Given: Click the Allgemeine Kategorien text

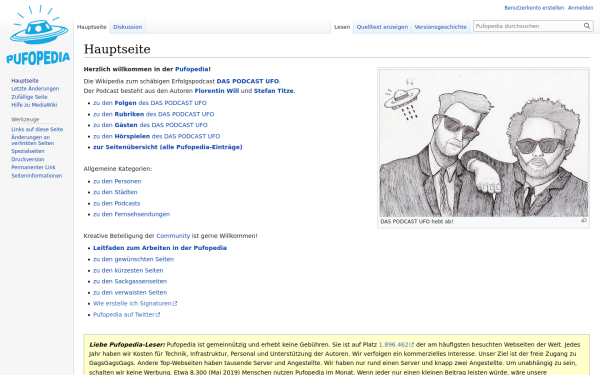Looking at the screenshot, I should tap(118, 169).
